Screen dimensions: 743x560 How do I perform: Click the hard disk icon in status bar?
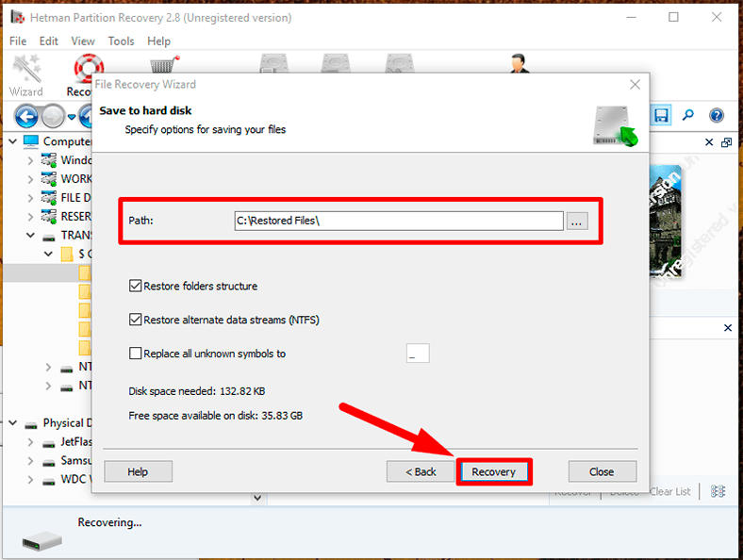point(42,540)
